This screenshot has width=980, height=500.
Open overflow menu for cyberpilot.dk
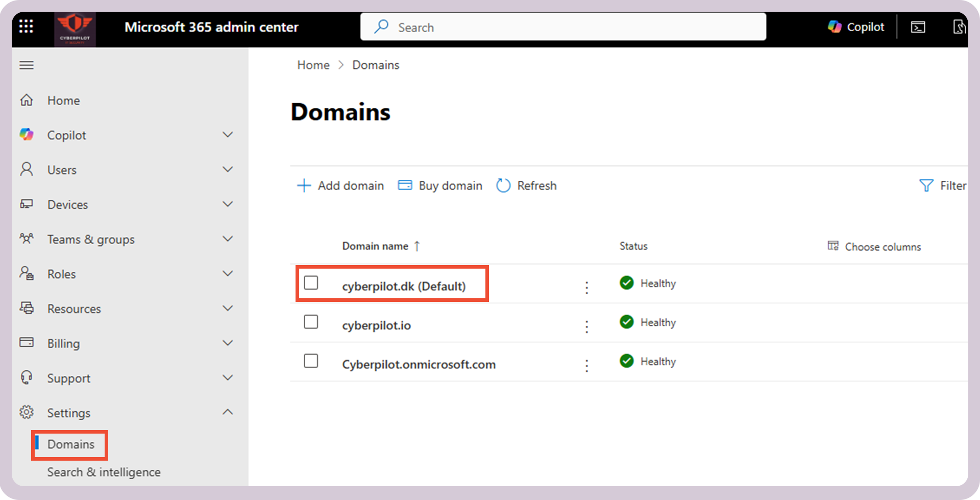[586, 287]
